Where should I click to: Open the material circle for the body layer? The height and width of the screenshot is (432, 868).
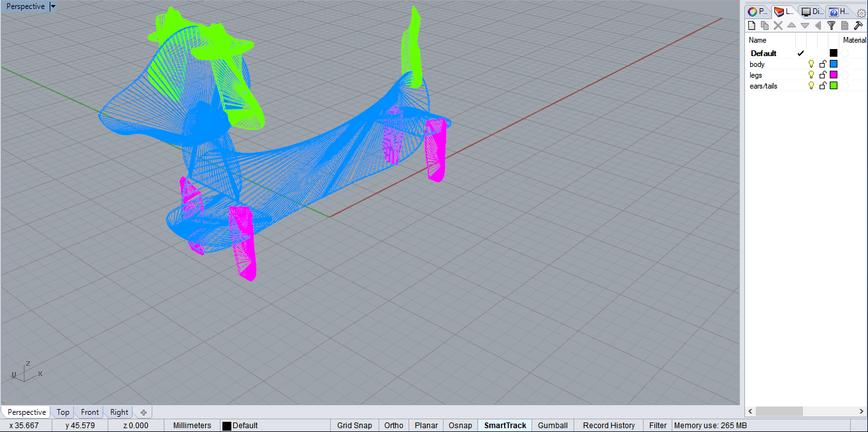844,64
